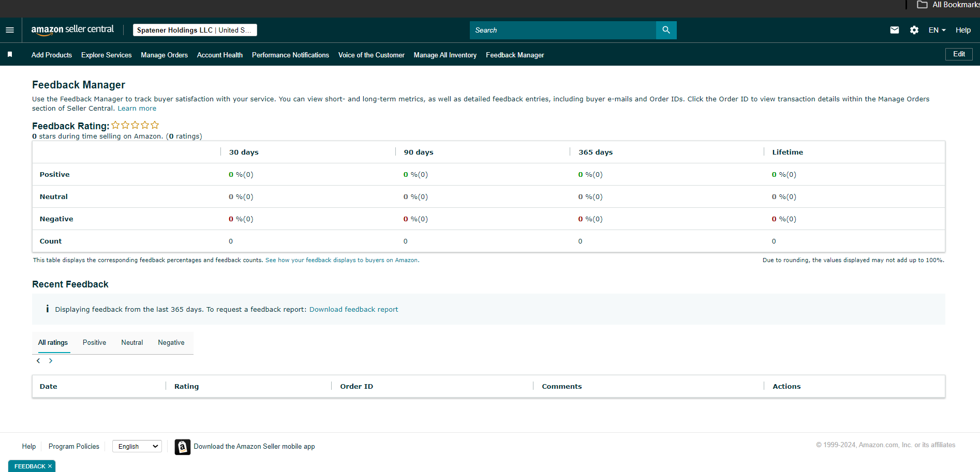Open the messages envelope icon
This screenshot has width=980, height=472.
tap(895, 30)
